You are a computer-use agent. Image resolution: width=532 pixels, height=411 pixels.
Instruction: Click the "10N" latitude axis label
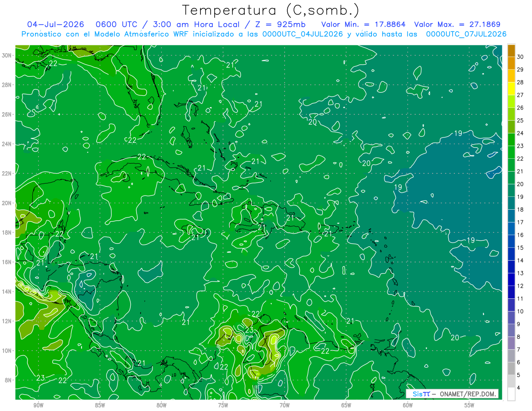(x=7, y=351)
